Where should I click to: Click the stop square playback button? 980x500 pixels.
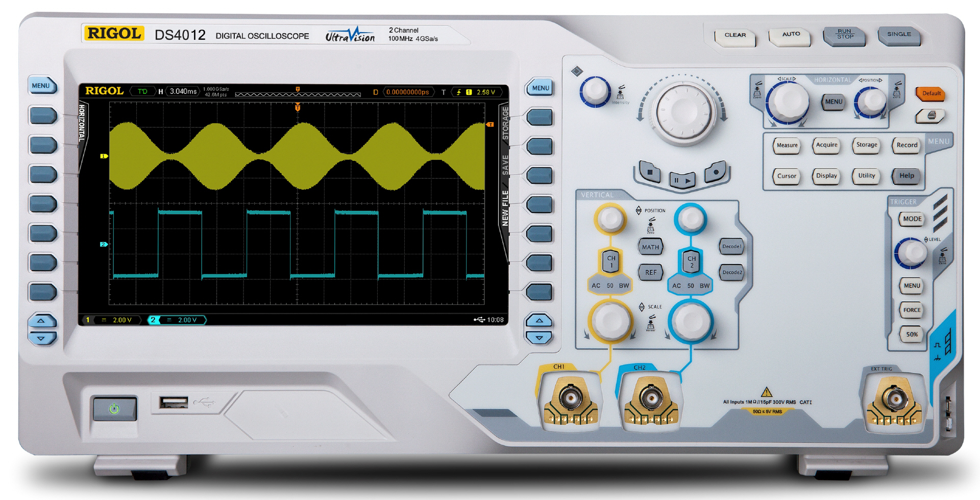point(649,173)
